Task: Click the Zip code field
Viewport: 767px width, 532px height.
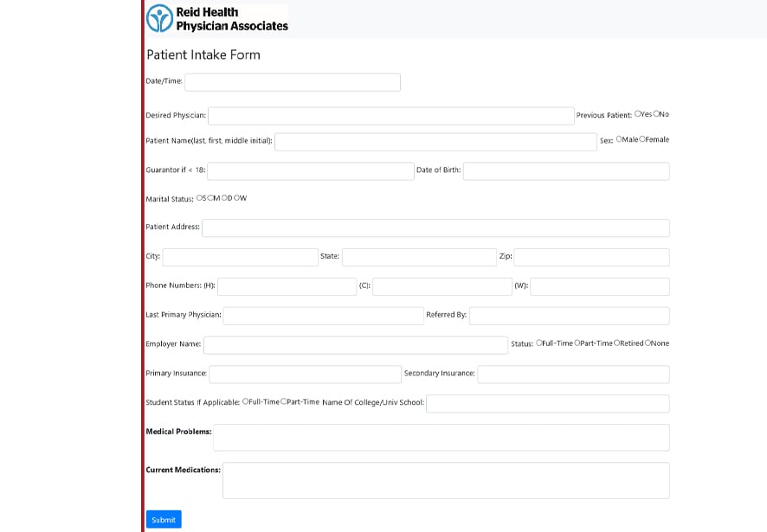Action: pos(593,257)
